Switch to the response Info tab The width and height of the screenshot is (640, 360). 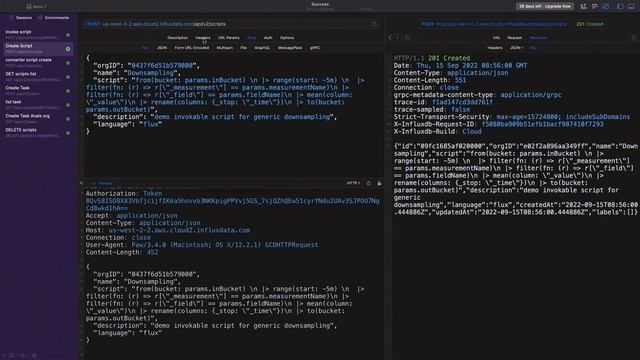(496, 38)
